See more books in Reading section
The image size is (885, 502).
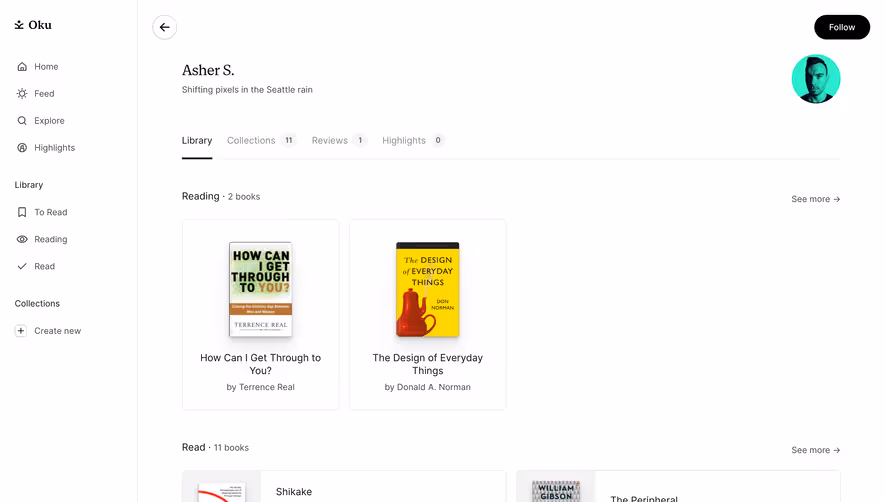coord(816,199)
